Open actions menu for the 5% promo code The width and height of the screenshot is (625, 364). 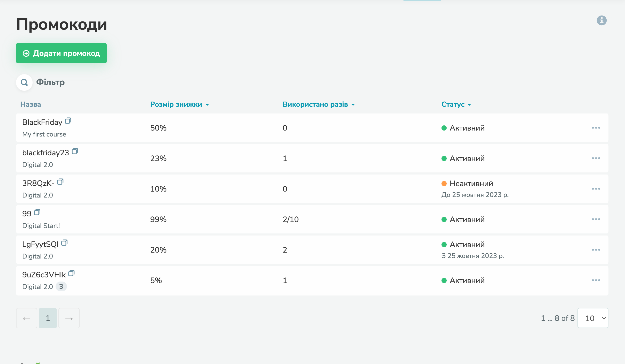[x=596, y=280]
